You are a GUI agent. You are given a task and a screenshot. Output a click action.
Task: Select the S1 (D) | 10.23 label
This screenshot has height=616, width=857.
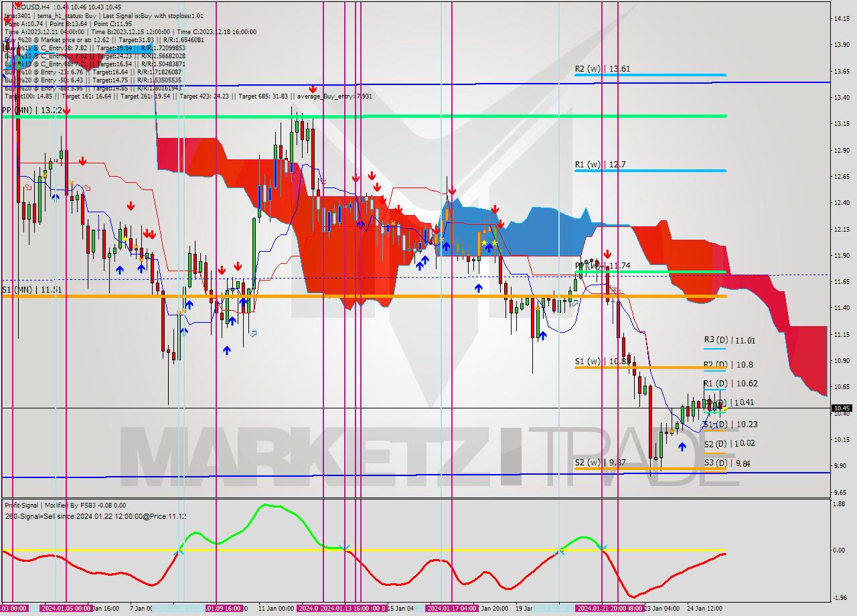[x=730, y=425]
